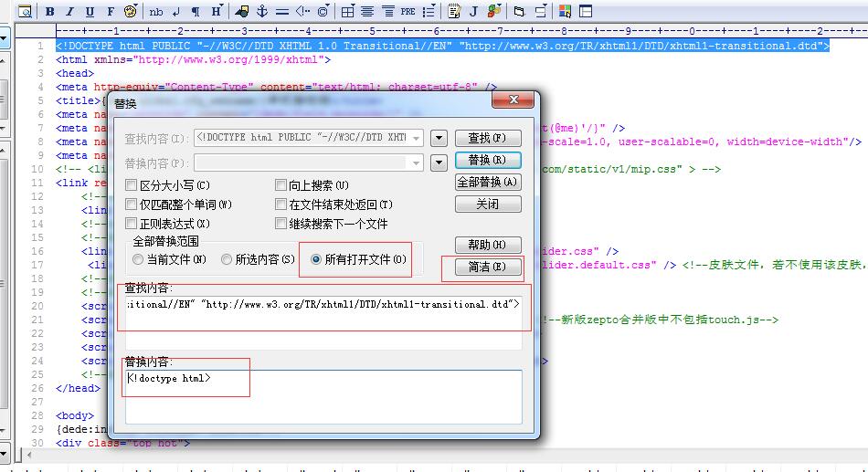
Task: Click the Underline formatting icon
Action: [x=90, y=12]
